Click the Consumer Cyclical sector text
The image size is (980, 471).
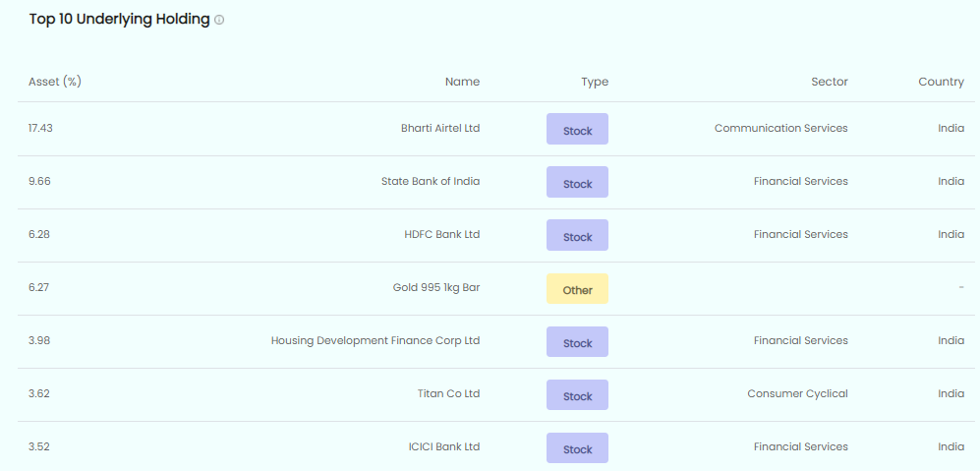coord(797,393)
